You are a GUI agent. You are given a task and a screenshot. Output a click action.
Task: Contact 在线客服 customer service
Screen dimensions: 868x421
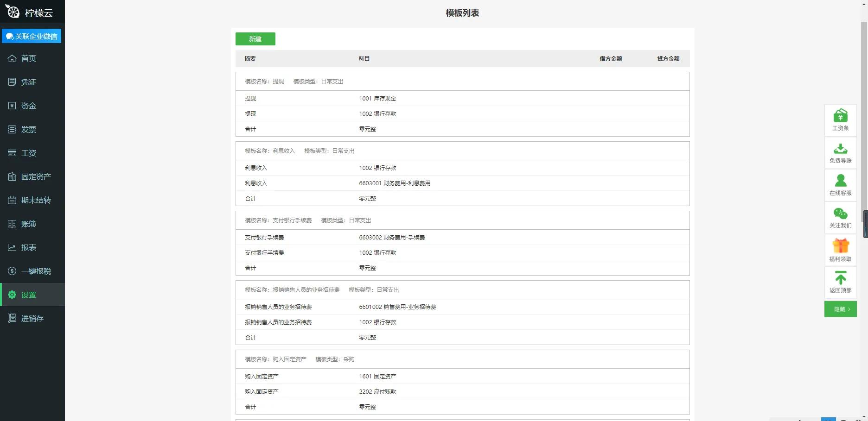pos(840,185)
